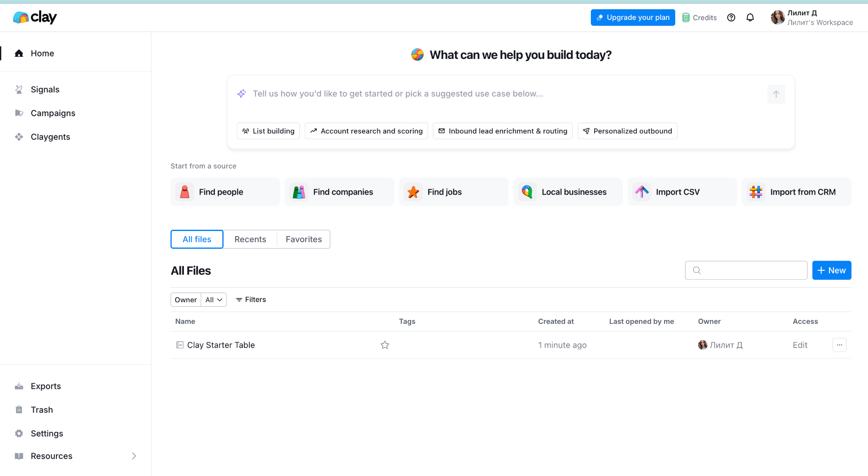The image size is (868, 476).
Task: Open Claygents from the sidebar
Action: click(50, 137)
